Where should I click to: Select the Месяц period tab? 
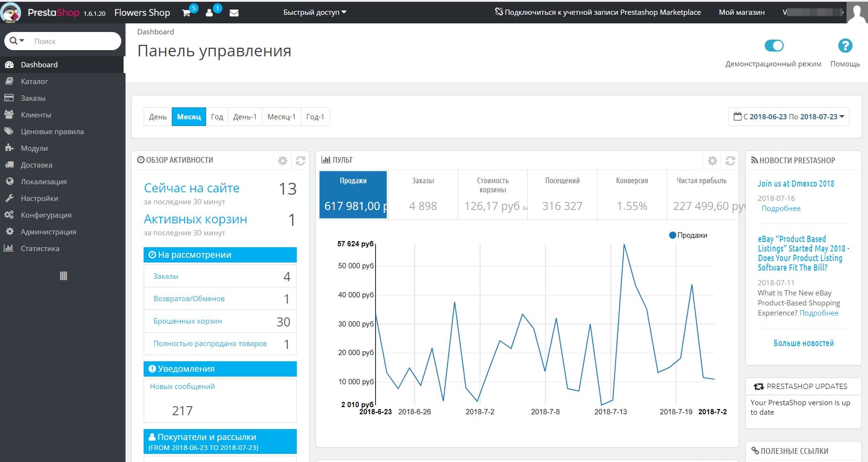click(189, 116)
